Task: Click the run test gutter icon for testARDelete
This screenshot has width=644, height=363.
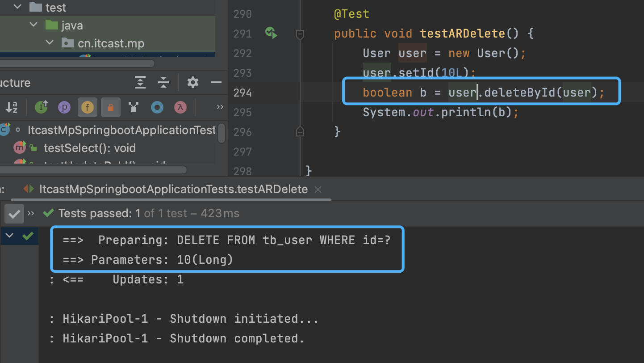Action: pos(271,33)
